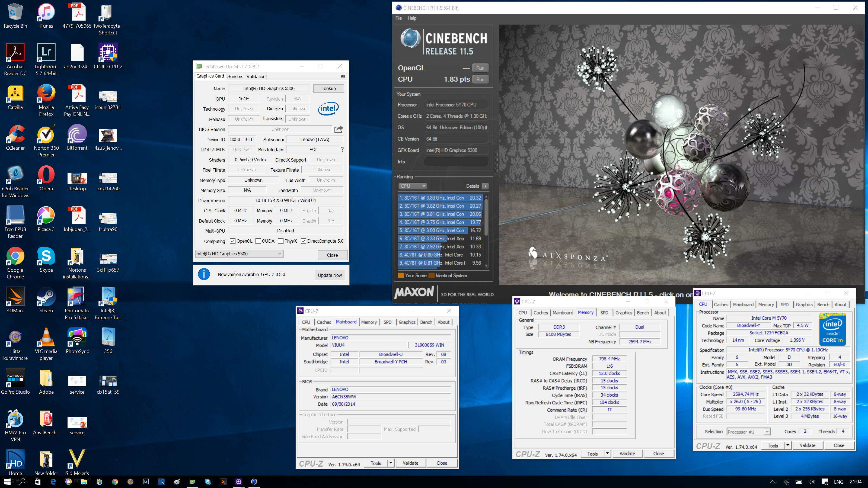Toggle the CUDA checkbox in GPU-Z
The height and width of the screenshot is (488, 868).
click(258, 241)
